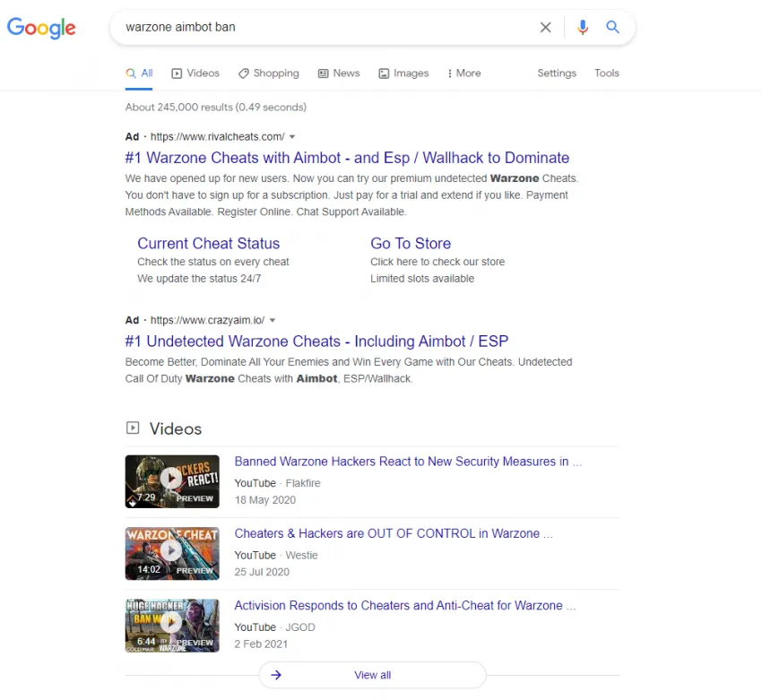The height and width of the screenshot is (700, 762).
Task: Click the Google logo
Action: (x=41, y=28)
